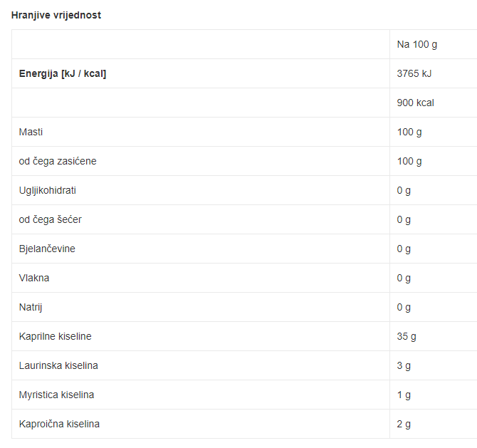Select the Natrij row label
Screen dimensions: 477x448
coord(31,308)
